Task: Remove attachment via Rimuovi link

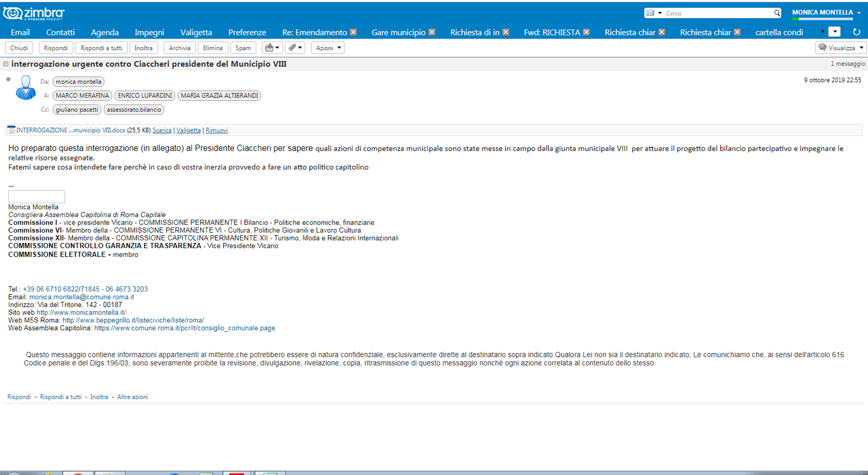Action: pos(216,130)
